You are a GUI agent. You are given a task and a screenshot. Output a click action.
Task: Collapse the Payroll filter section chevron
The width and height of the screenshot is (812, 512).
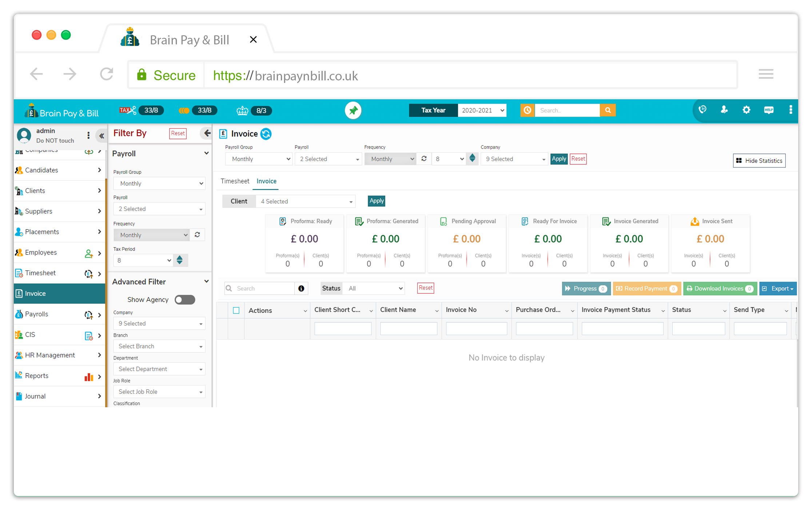206,153
